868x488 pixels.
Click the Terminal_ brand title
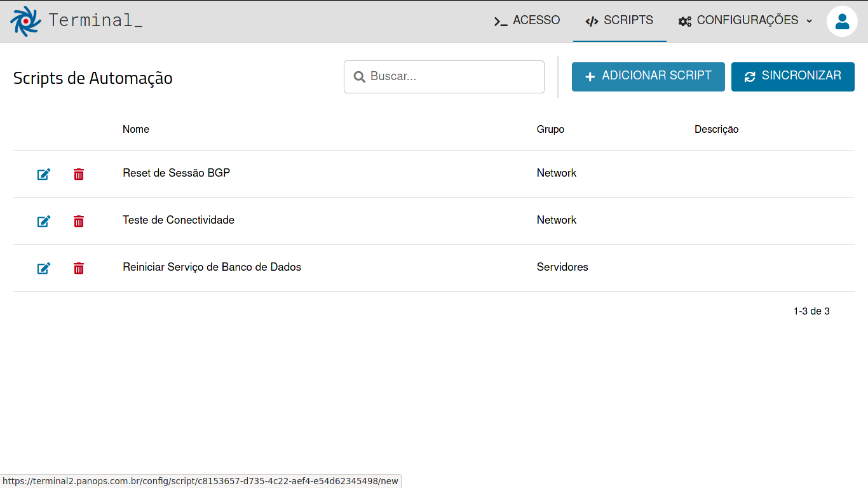[96, 20]
